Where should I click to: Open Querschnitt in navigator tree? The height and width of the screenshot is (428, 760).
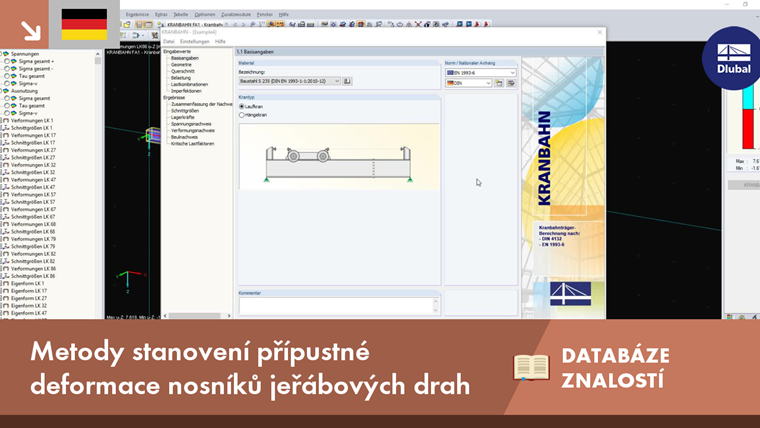coord(183,71)
